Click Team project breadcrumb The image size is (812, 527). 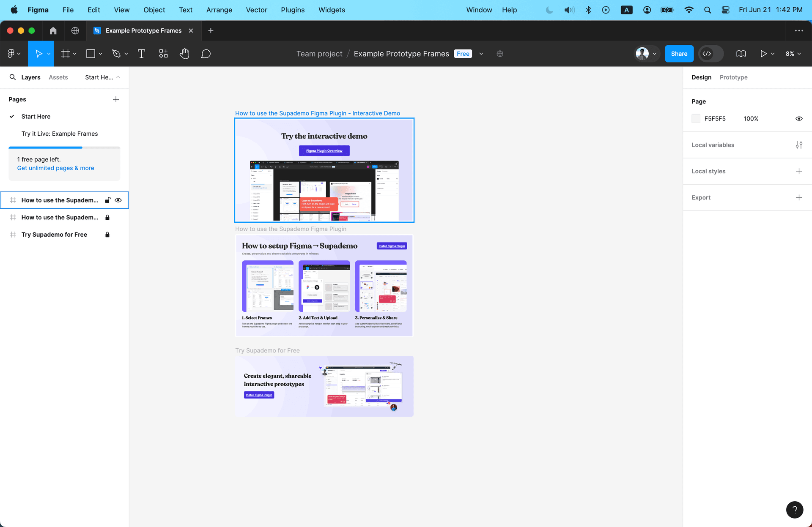click(319, 54)
